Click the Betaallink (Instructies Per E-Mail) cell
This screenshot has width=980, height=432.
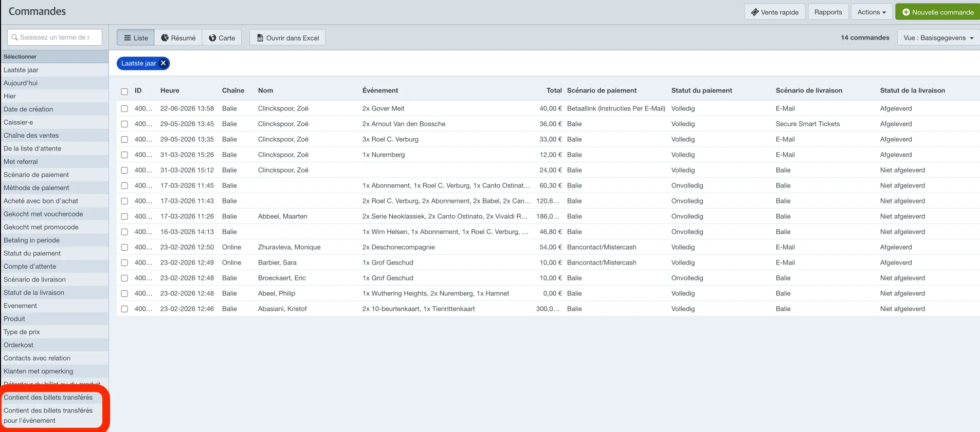616,108
